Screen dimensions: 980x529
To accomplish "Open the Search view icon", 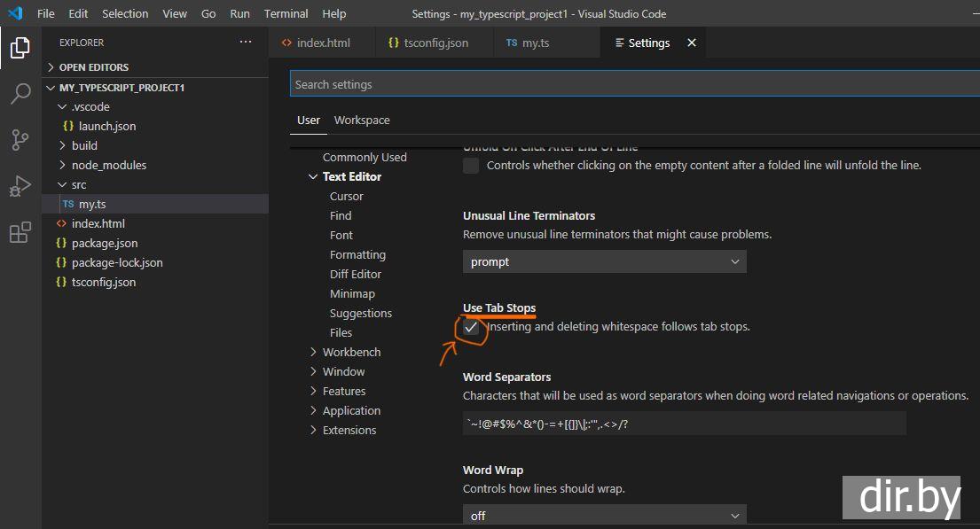I will [x=20, y=94].
